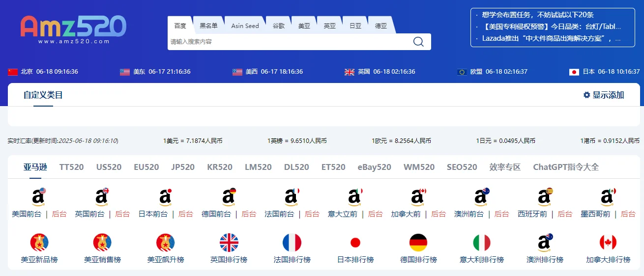Open the 效率专区 tab

point(505,167)
